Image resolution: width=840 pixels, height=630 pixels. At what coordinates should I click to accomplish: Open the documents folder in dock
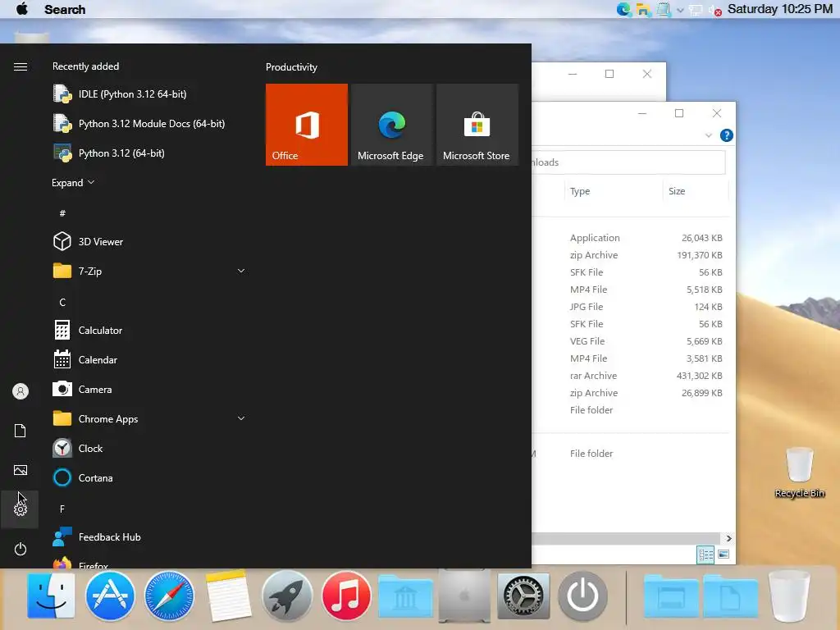[730, 596]
